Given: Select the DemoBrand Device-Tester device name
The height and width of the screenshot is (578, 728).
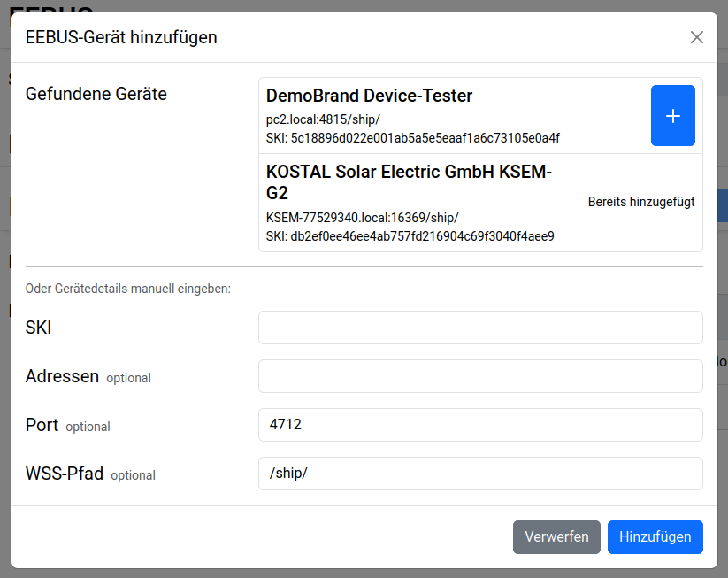Looking at the screenshot, I should [369, 96].
